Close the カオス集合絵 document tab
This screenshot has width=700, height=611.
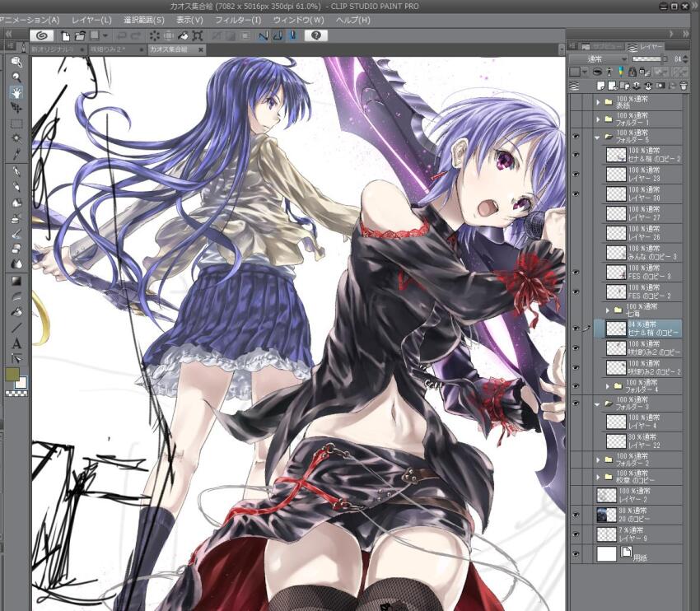pyautogui.click(x=201, y=49)
